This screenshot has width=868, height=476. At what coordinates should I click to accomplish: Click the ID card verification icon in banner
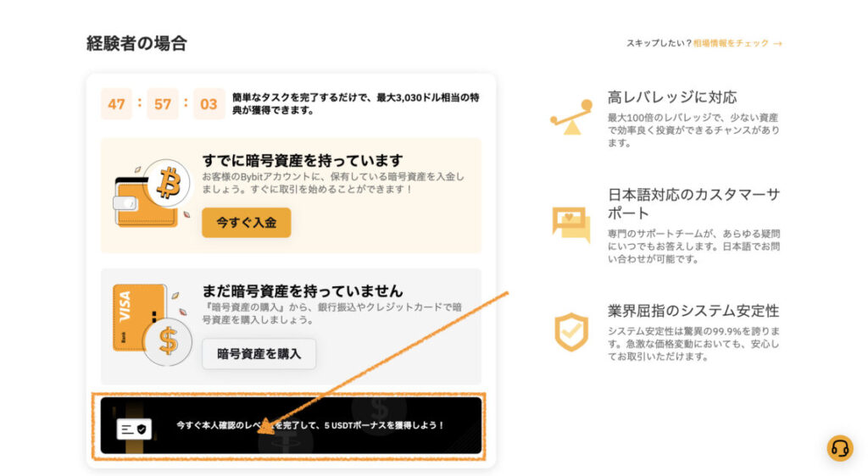coord(134,429)
